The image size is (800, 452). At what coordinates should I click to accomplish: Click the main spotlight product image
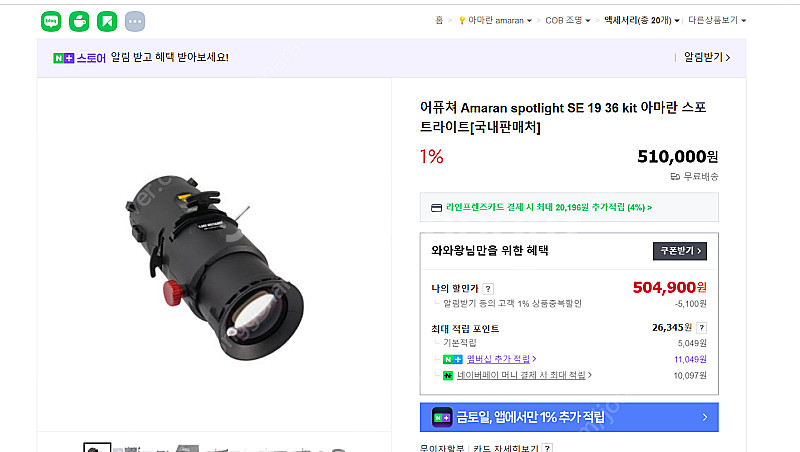click(214, 269)
